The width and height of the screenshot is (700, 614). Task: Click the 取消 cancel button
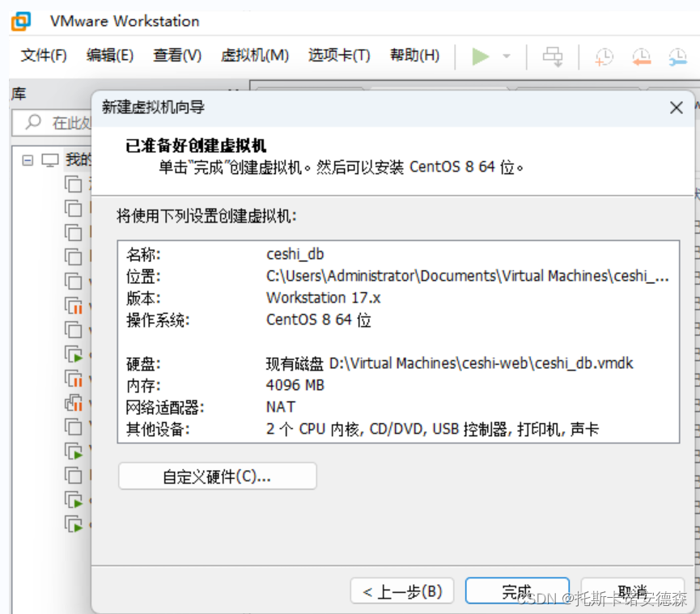(632, 591)
